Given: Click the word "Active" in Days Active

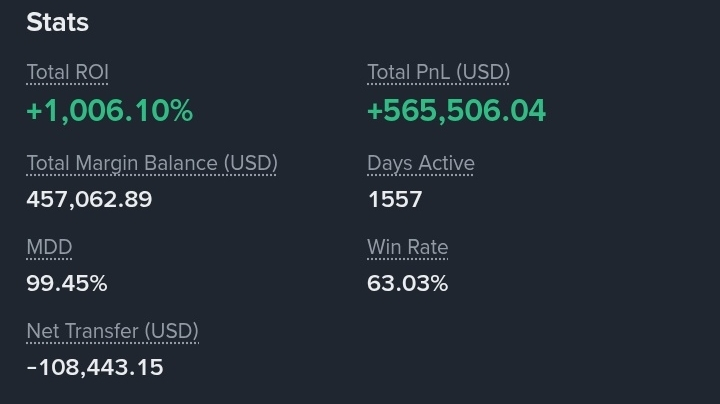Looking at the screenshot, I should coord(445,163).
